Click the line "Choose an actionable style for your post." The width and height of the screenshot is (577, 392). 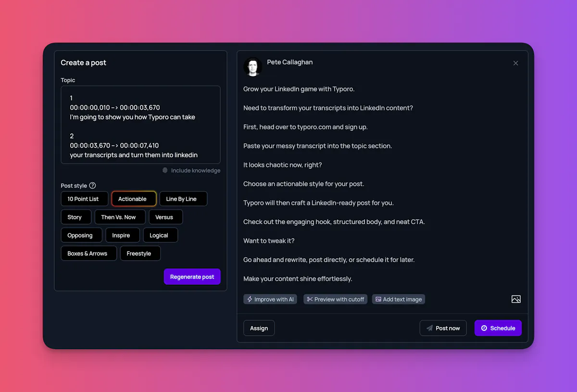pyautogui.click(x=304, y=184)
